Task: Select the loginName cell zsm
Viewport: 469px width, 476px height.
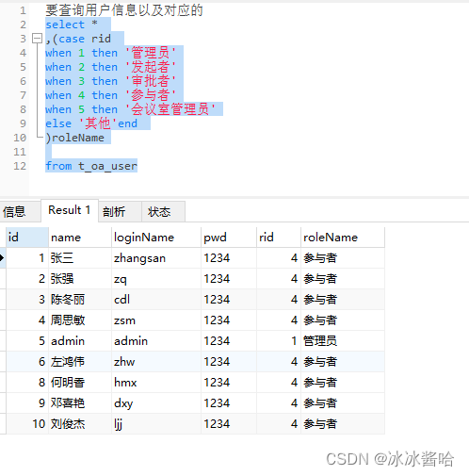Action: pos(156,320)
